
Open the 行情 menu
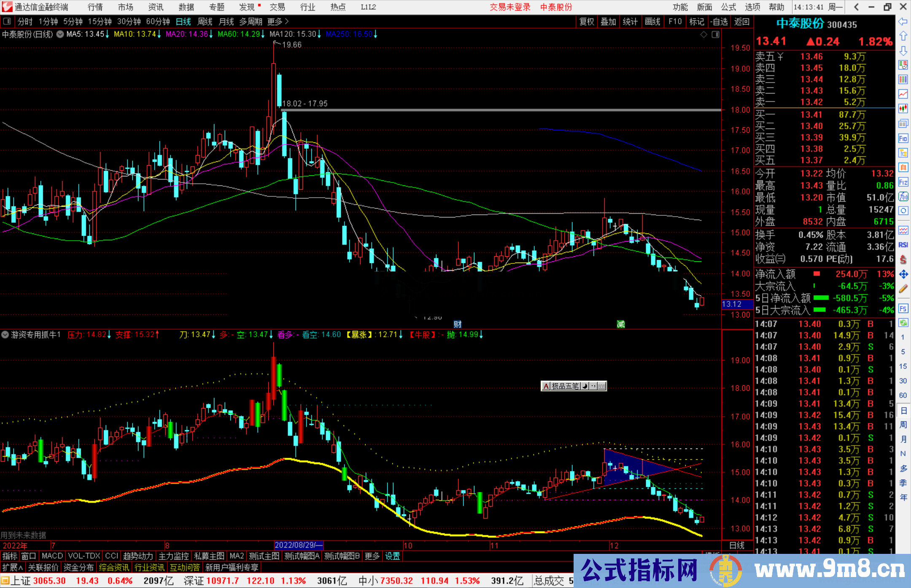pyautogui.click(x=95, y=7)
